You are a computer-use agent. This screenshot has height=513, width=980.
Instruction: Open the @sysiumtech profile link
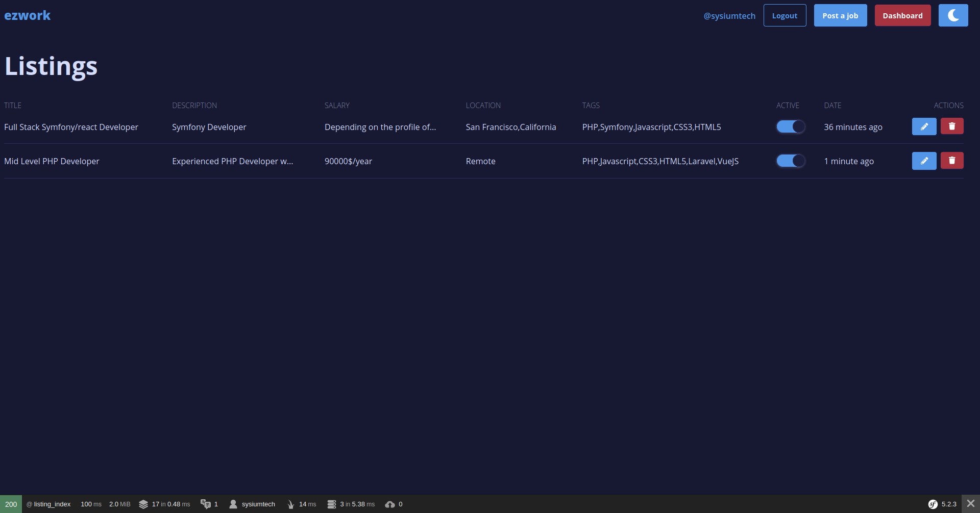pyautogui.click(x=729, y=16)
